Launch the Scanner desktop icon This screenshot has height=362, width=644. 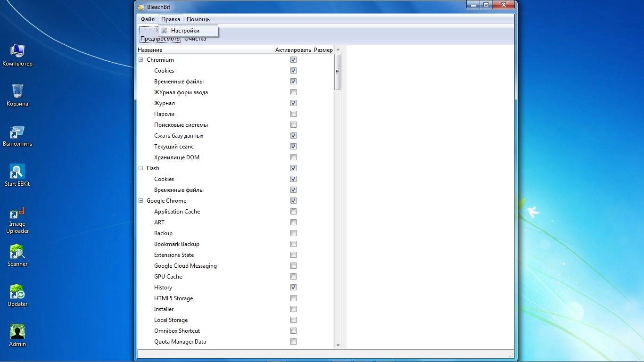pyautogui.click(x=17, y=255)
